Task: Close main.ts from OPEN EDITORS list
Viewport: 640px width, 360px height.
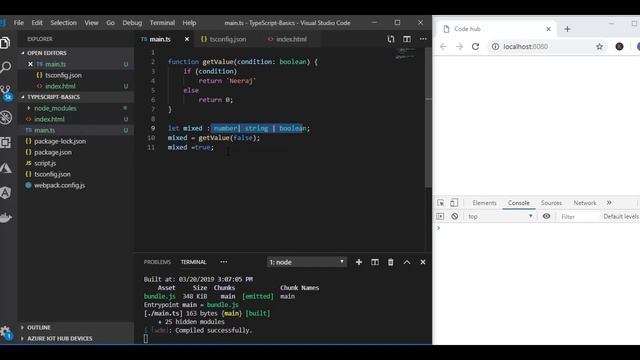Action: click(31, 64)
